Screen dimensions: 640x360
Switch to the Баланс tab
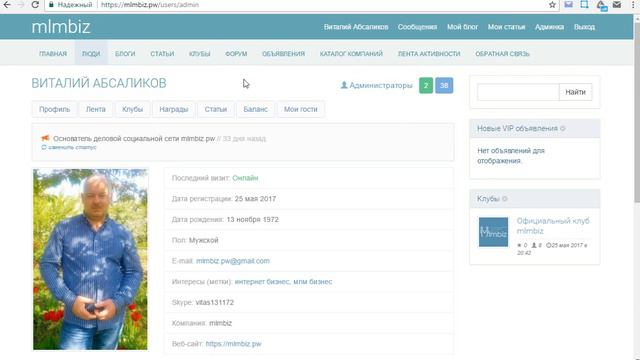point(255,109)
